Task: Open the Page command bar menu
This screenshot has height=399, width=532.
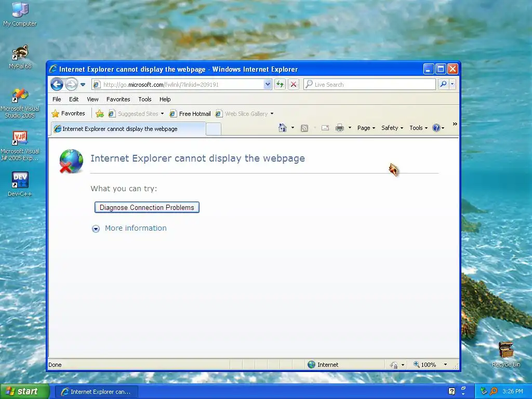Action: click(x=366, y=128)
